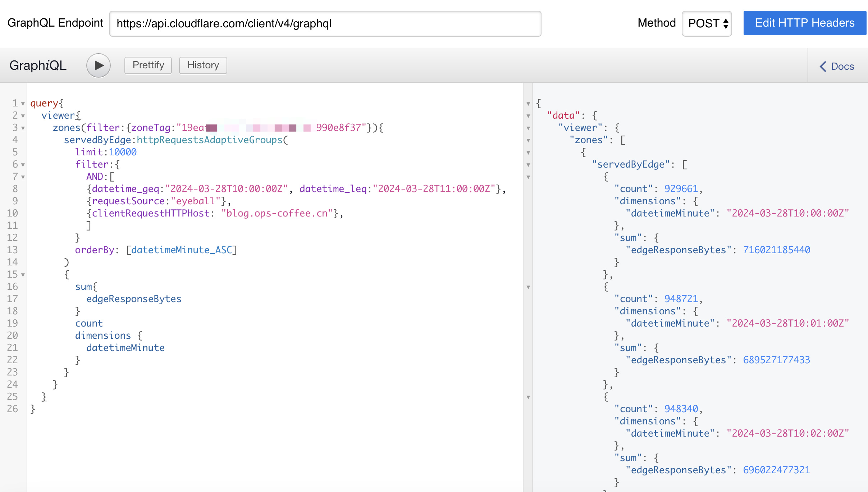Collapse the "data" object in results
This screenshot has width=868, height=492.
point(528,116)
